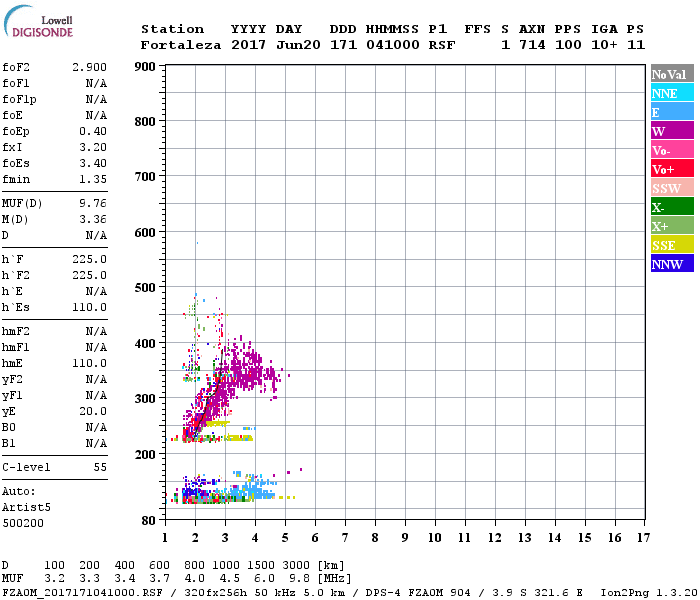Screen dimensions: 700x600
Task: Click the yE value 20.0
Action: pos(93,412)
